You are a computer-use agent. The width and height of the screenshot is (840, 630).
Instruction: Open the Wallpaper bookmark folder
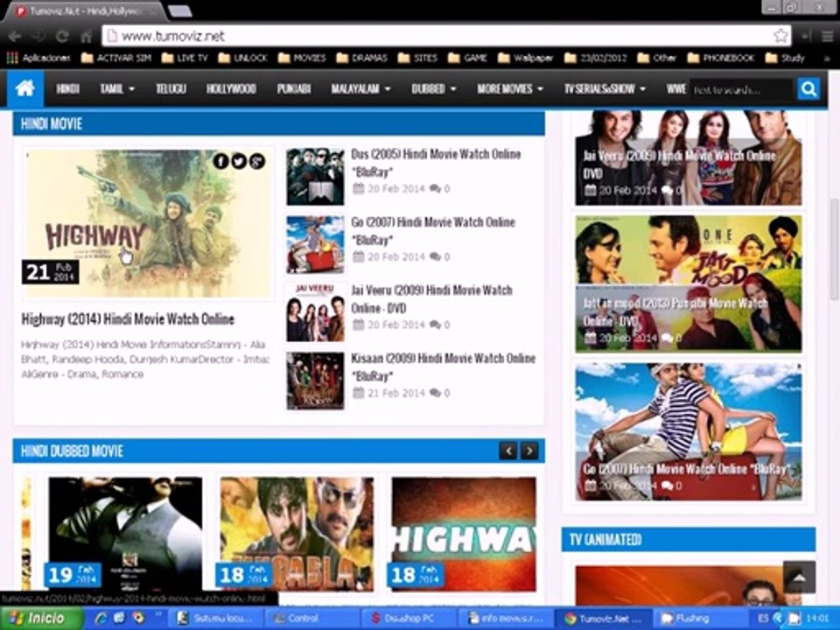click(x=526, y=58)
